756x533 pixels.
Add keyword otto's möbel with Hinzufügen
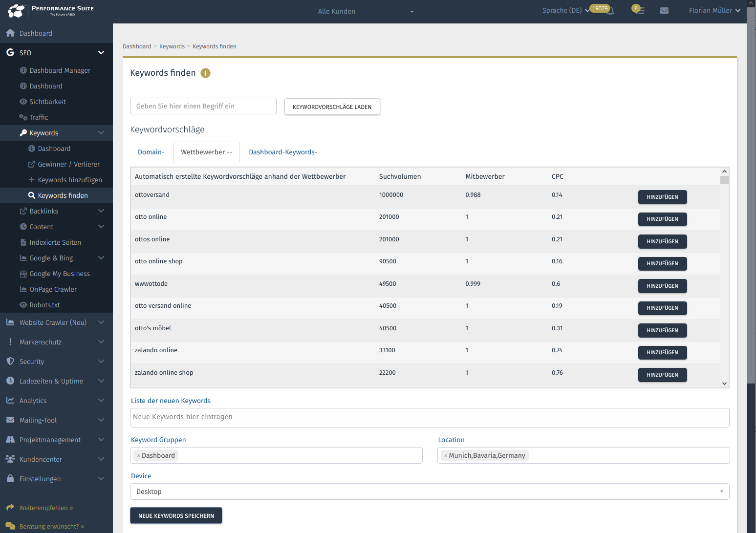[x=662, y=330]
